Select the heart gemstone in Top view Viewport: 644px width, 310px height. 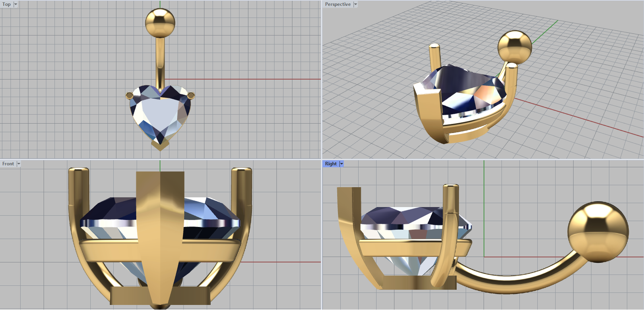(x=160, y=114)
